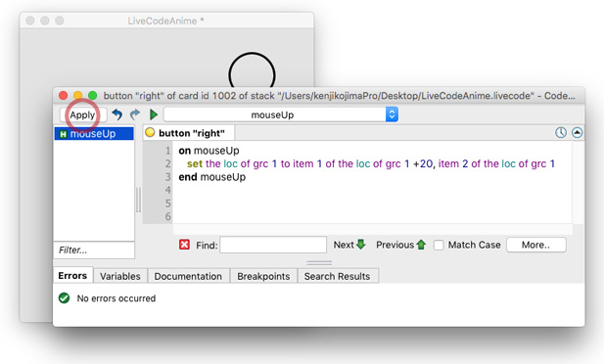This screenshot has height=364, width=604.
Task: Click the "+20" value in line 2
Action: [423, 163]
